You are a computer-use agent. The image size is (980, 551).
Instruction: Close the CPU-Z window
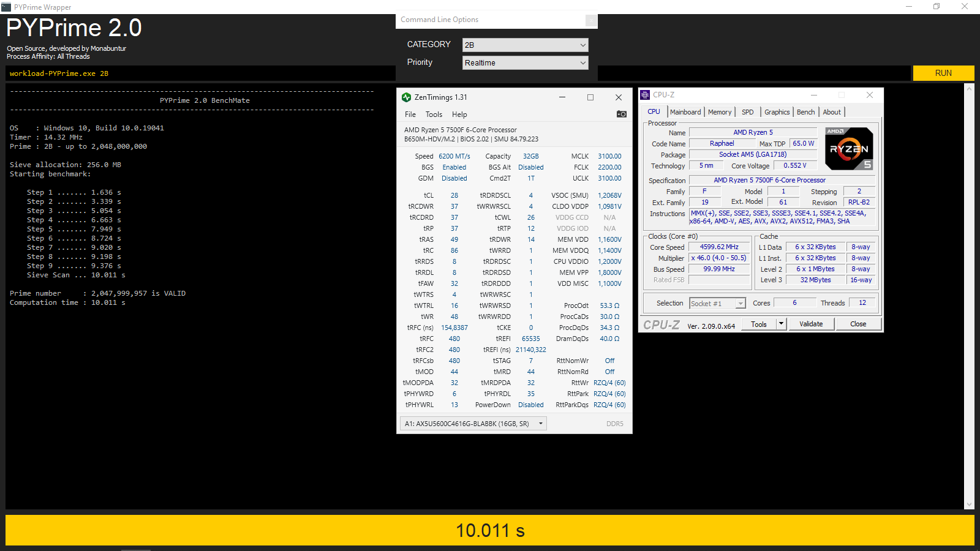(x=870, y=95)
